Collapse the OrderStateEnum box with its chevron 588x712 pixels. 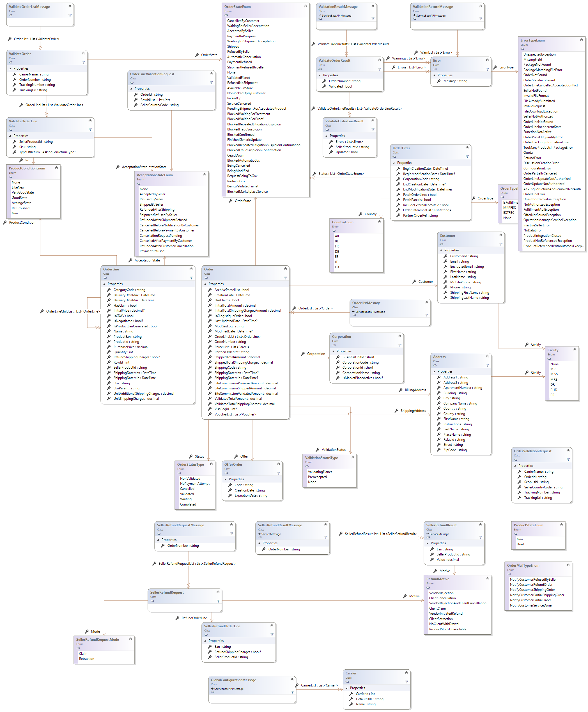point(305,6)
